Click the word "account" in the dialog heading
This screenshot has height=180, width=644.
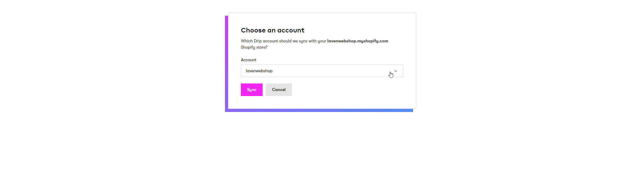[x=291, y=30]
